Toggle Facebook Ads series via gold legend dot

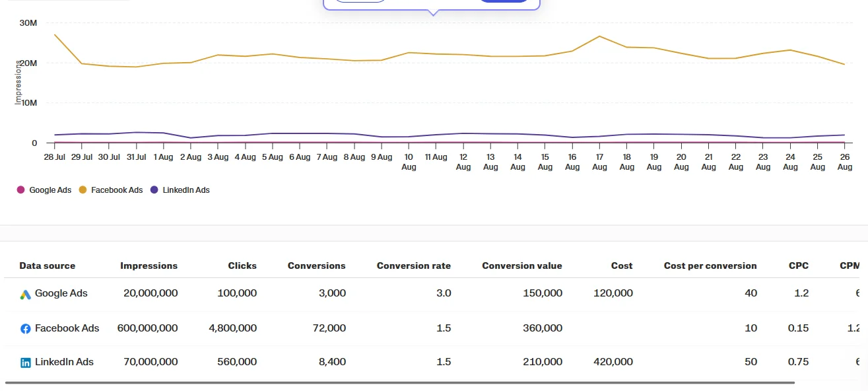pyautogui.click(x=83, y=190)
